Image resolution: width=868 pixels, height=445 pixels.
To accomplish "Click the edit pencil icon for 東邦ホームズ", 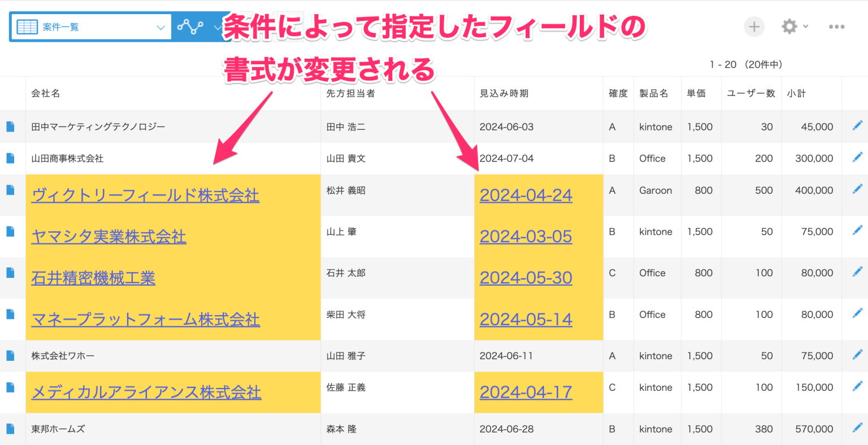I will tap(857, 429).
